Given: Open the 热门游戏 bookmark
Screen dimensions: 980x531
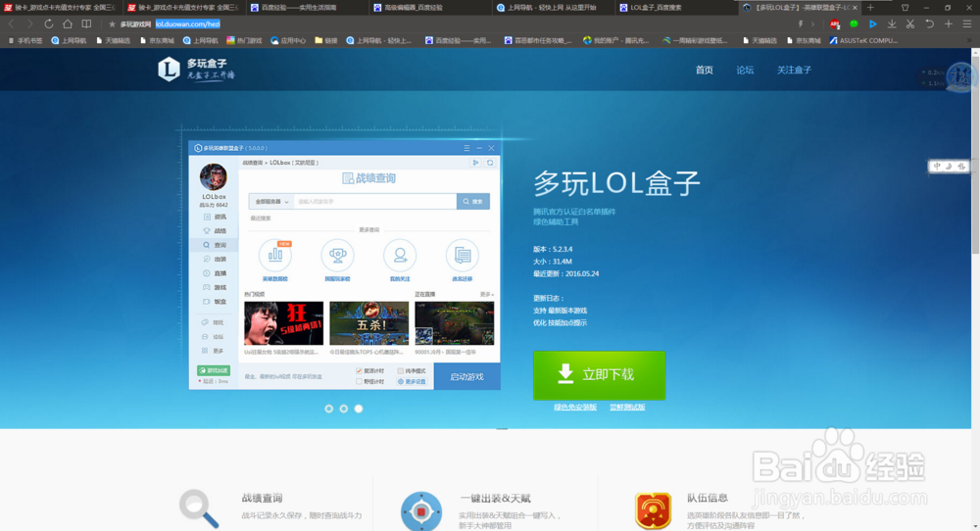Looking at the screenshot, I should coord(244,40).
